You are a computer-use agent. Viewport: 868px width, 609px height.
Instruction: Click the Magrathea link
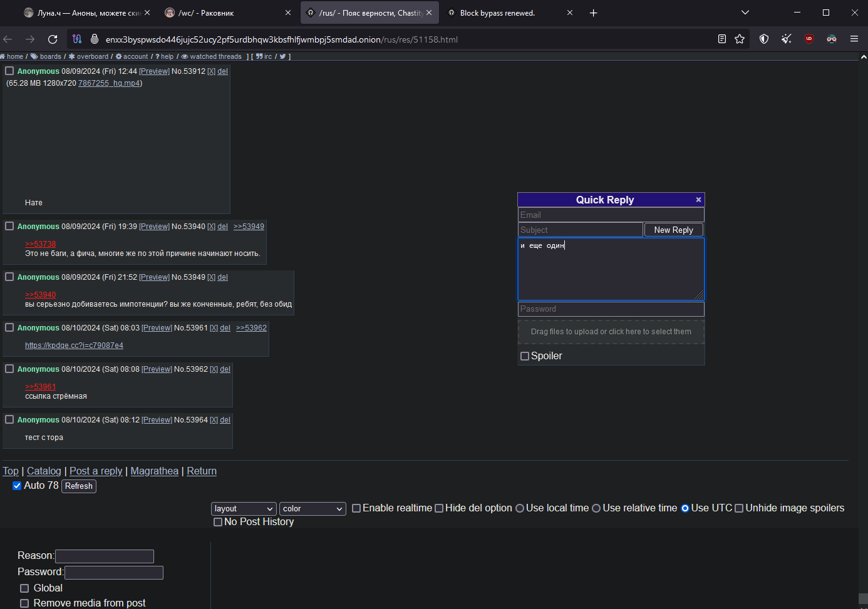(154, 471)
